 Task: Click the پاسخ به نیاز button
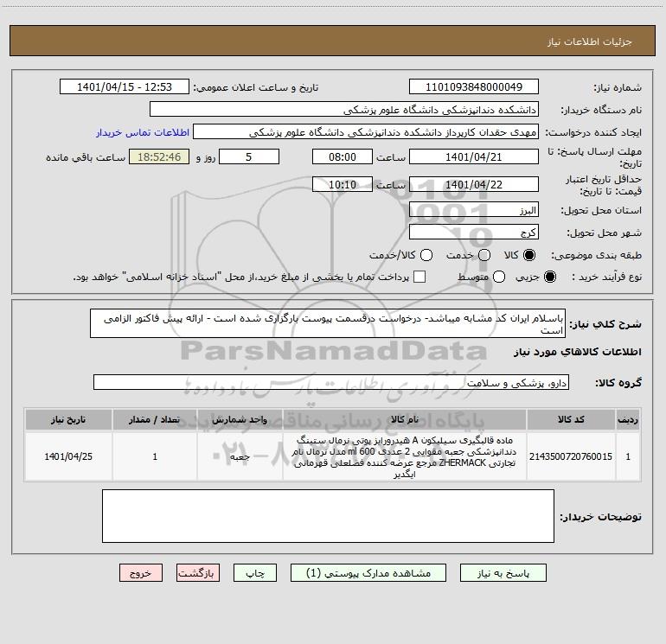(503, 573)
